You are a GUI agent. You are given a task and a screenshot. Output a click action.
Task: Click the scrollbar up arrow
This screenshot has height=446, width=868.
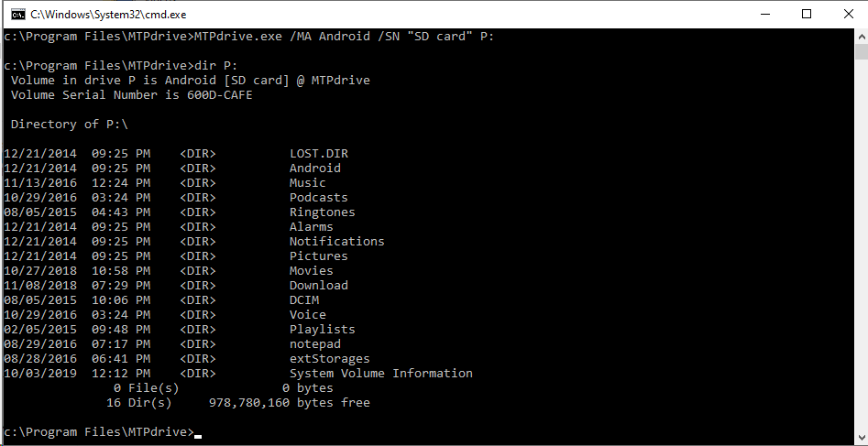(860, 38)
